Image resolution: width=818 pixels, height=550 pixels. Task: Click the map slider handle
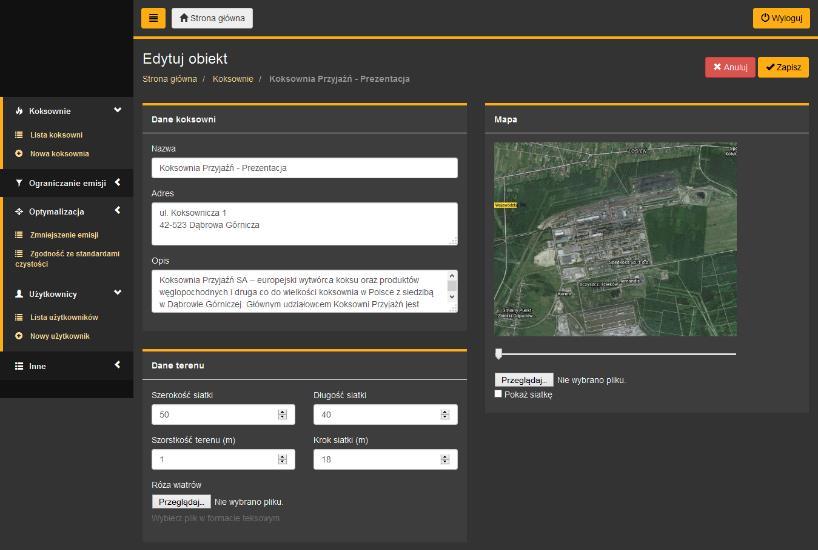(x=499, y=354)
